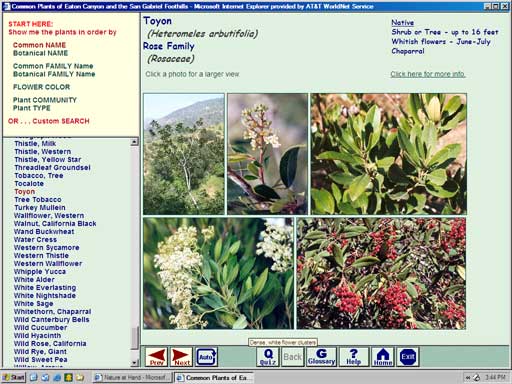The height and width of the screenshot is (384, 512).
Task: Select Whipple Yucca entry
Action: 40,272
